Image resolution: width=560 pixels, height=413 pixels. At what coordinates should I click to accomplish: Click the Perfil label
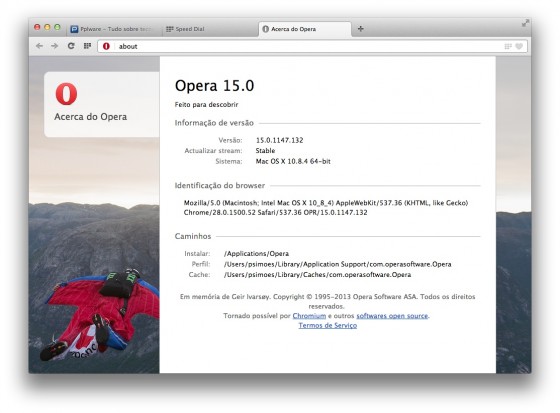(201, 264)
